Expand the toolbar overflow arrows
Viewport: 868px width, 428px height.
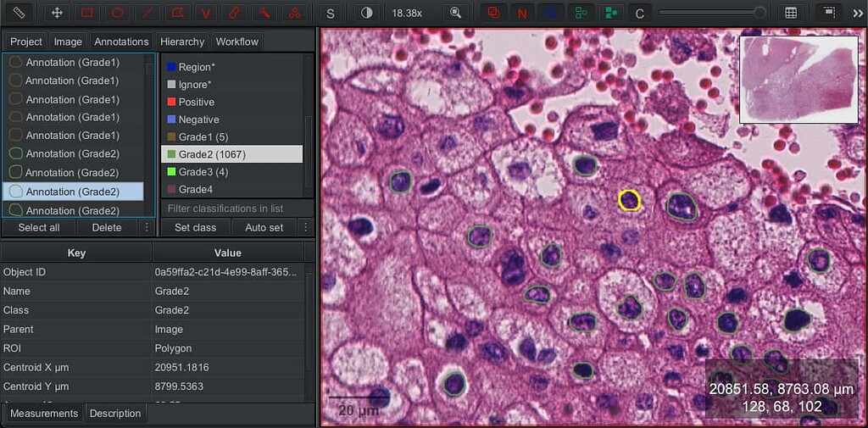coord(858,14)
